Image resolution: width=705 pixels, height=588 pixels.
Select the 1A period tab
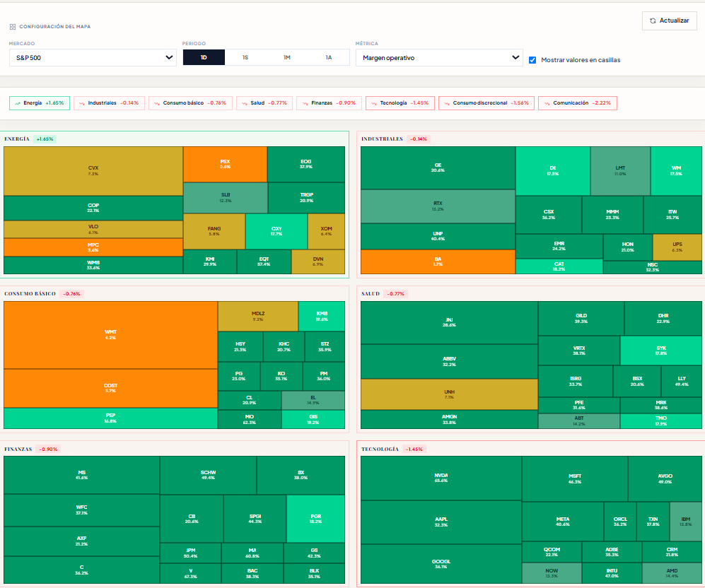click(x=329, y=57)
